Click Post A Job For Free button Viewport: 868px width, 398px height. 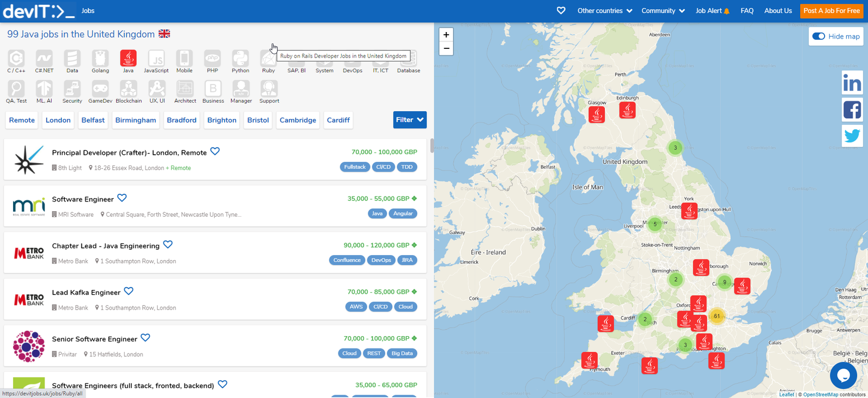coord(832,10)
